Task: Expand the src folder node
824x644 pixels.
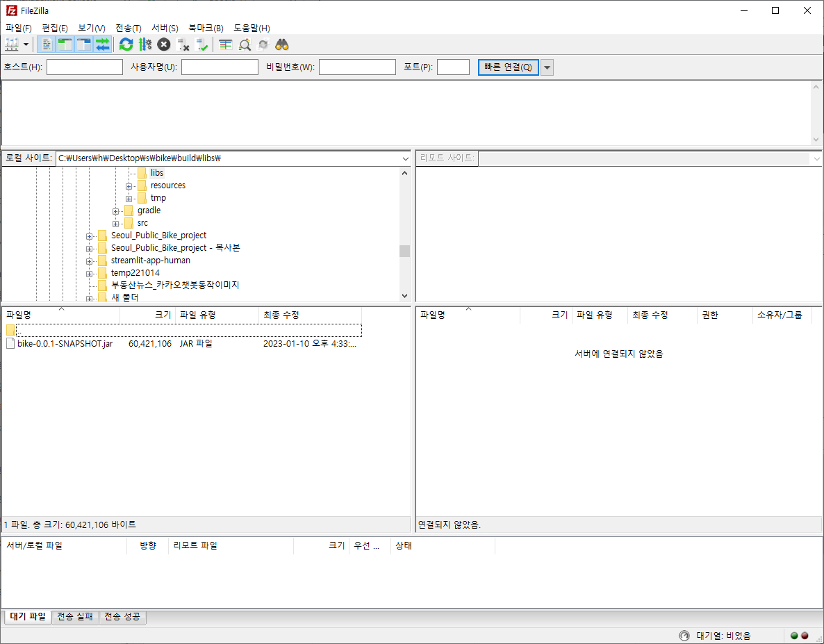Action: click(115, 224)
